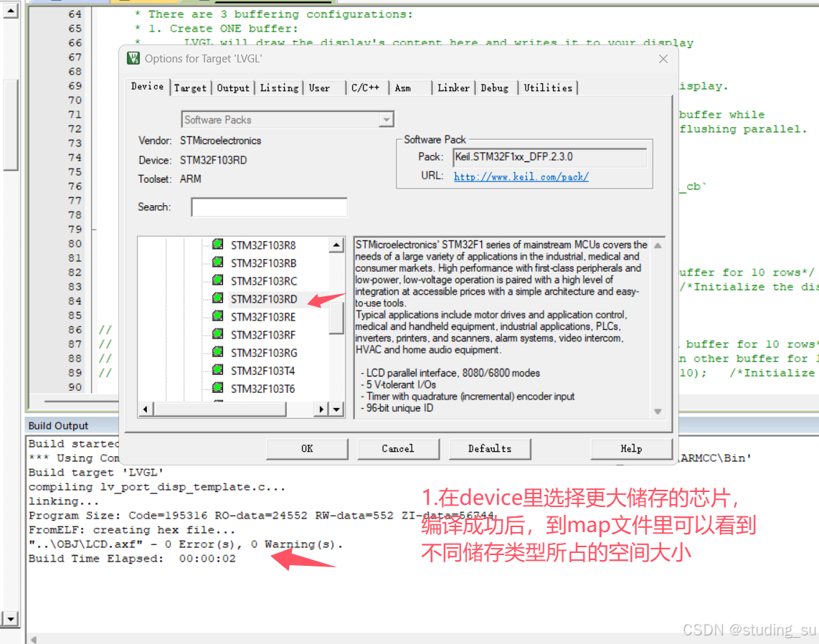The height and width of the screenshot is (644, 819).
Task: Open the Output tab
Action: pyautogui.click(x=233, y=87)
